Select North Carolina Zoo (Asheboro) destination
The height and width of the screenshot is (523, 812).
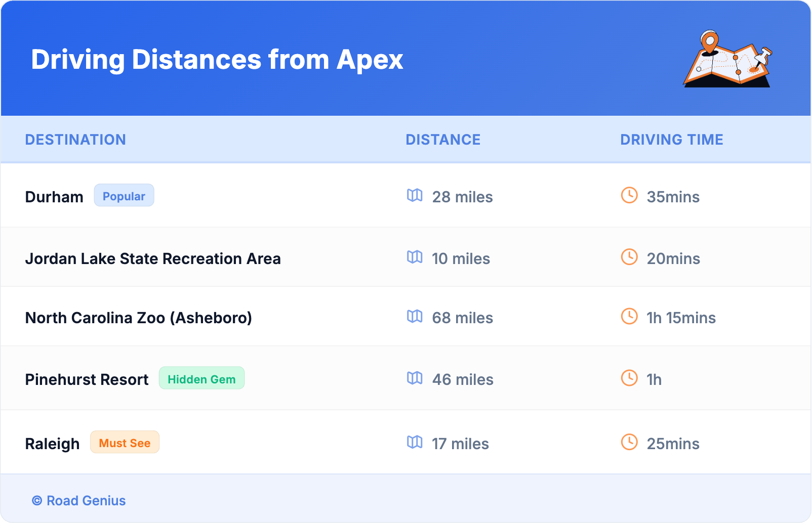tap(139, 318)
